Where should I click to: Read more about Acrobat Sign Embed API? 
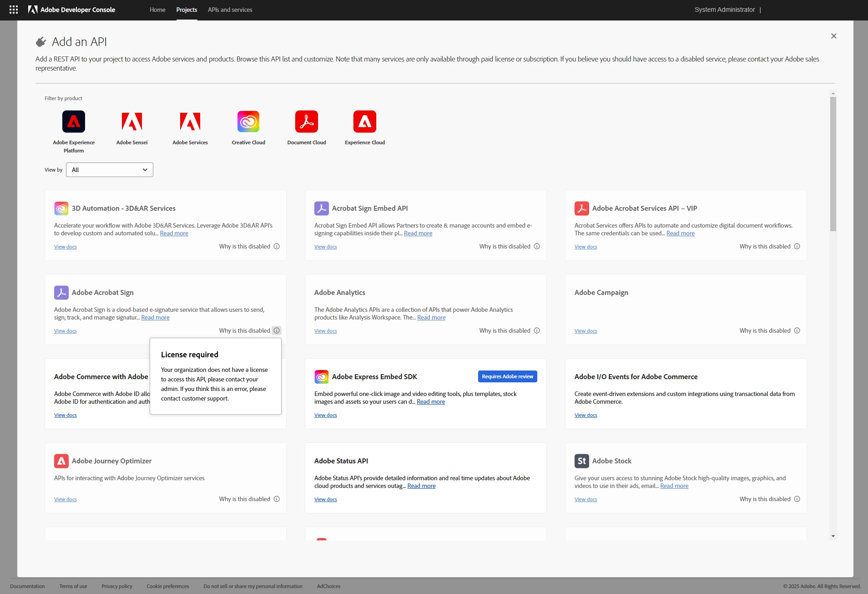tap(418, 234)
